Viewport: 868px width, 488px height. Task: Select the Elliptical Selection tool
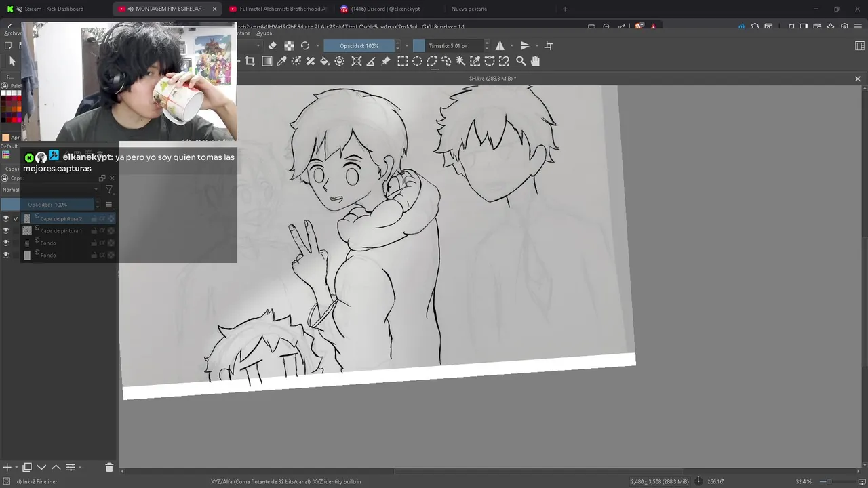click(417, 61)
